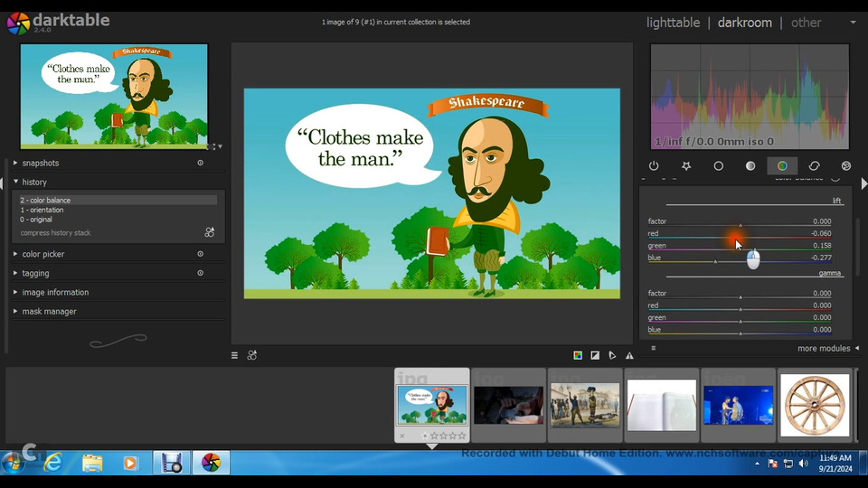Show active modules with the power icon

[x=654, y=166]
